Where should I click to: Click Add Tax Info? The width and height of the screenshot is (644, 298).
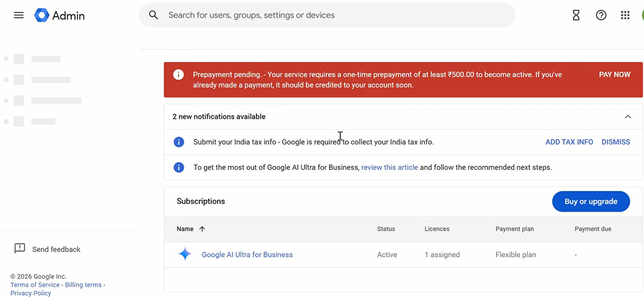[x=569, y=142]
